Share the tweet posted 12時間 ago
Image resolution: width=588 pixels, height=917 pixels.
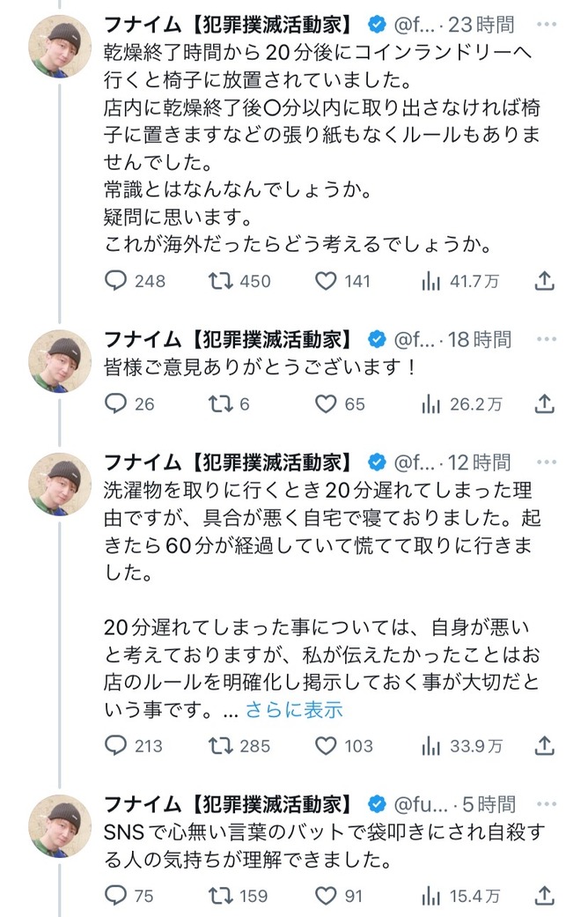[x=545, y=746]
